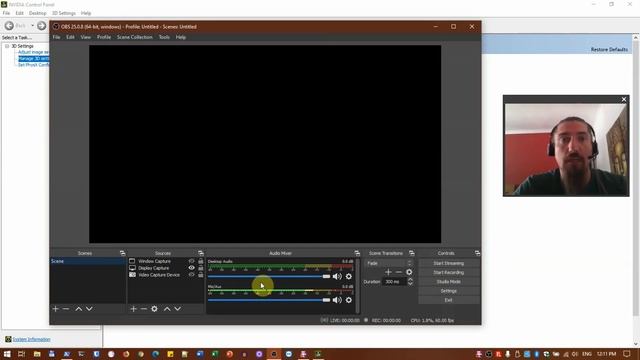Add a new scene with plus icon
Image resolution: width=640 pixels, height=360 pixels.
coord(56,309)
